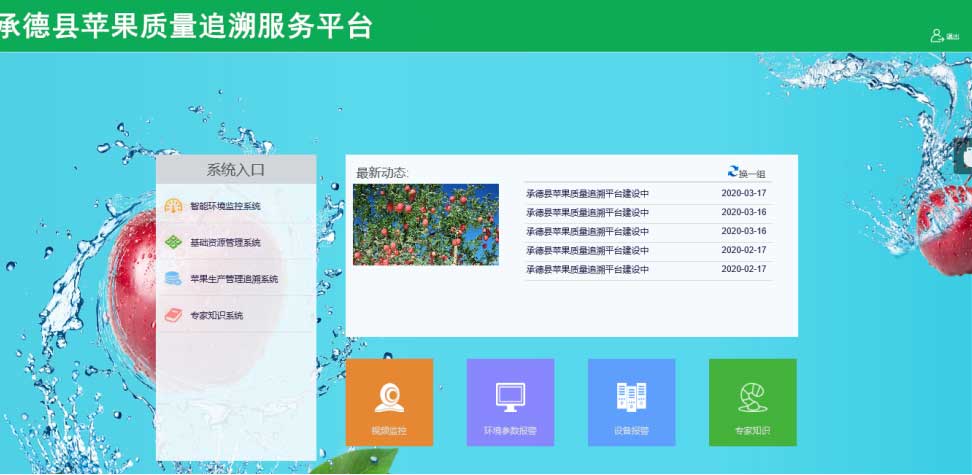Image resolution: width=972 pixels, height=475 pixels.
Task: Click the 最新动态 section heading
Action: coord(382,173)
